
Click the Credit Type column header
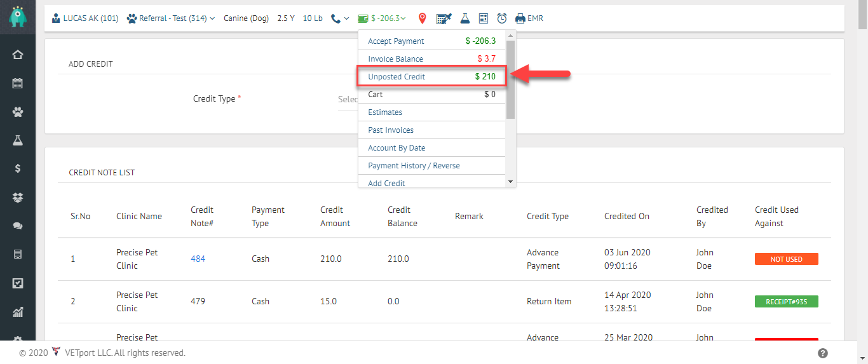(x=547, y=216)
